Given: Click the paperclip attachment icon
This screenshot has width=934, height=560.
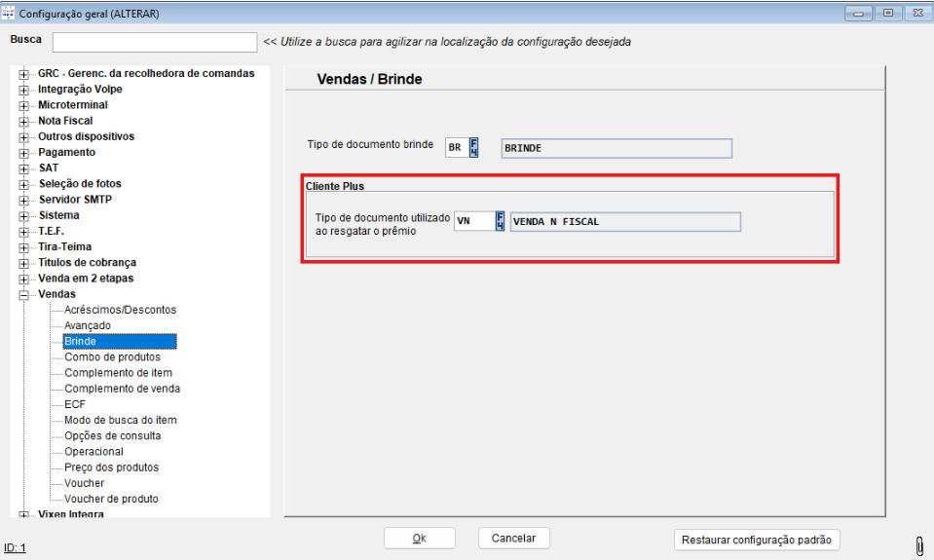Looking at the screenshot, I should pos(918,545).
